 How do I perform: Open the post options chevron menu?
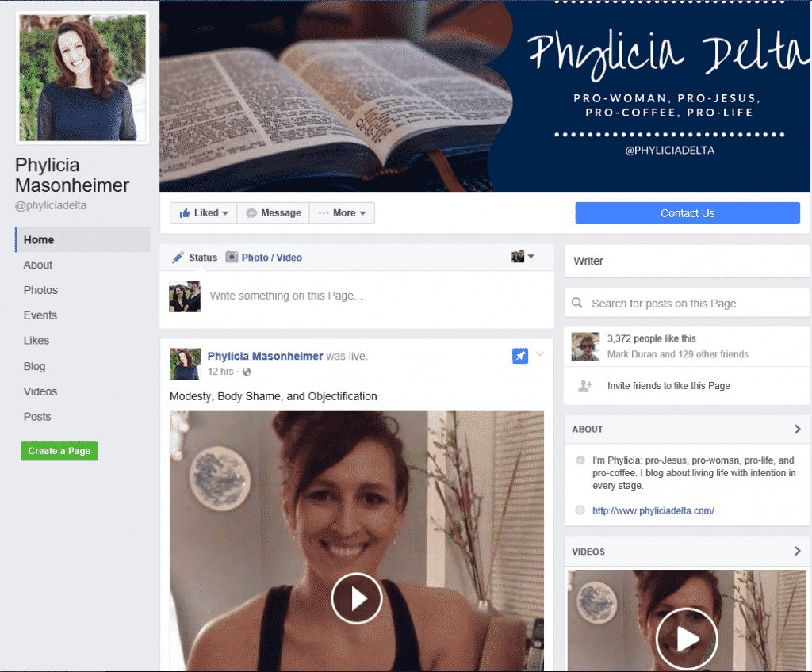pyautogui.click(x=540, y=354)
